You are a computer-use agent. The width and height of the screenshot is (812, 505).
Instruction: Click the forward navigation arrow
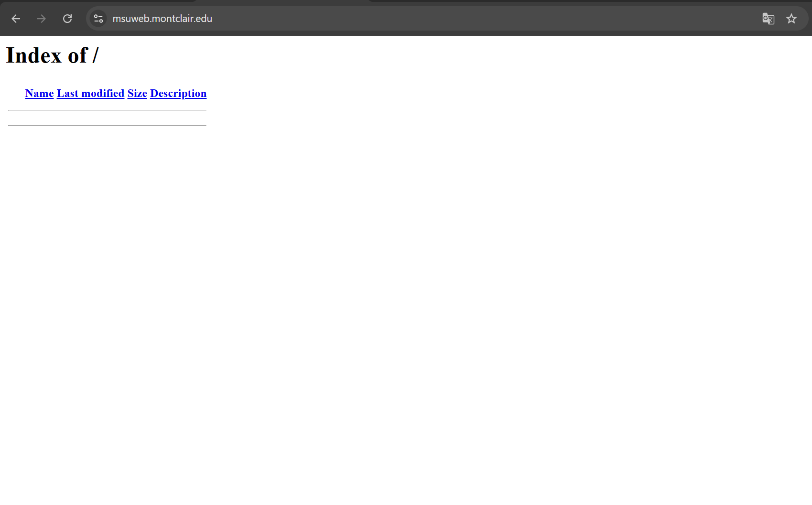(x=42, y=19)
